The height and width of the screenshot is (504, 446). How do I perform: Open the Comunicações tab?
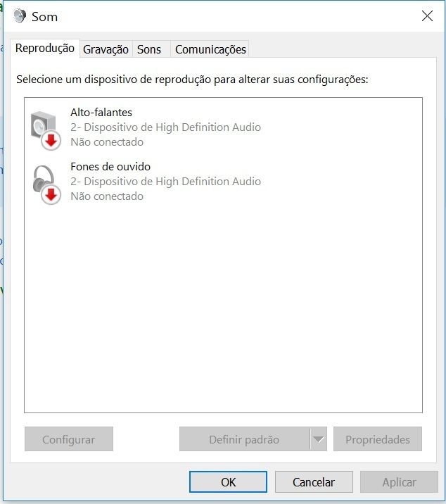tap(210, 49)
